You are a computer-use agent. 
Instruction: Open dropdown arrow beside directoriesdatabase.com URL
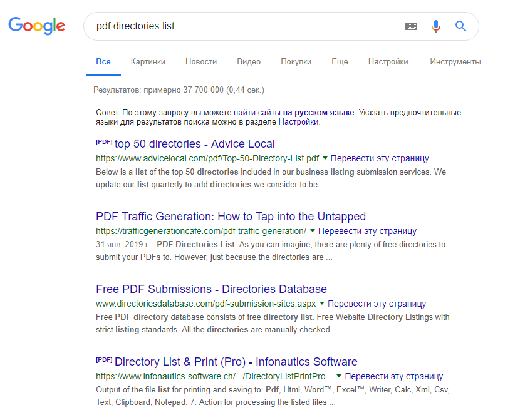point(323,304)
